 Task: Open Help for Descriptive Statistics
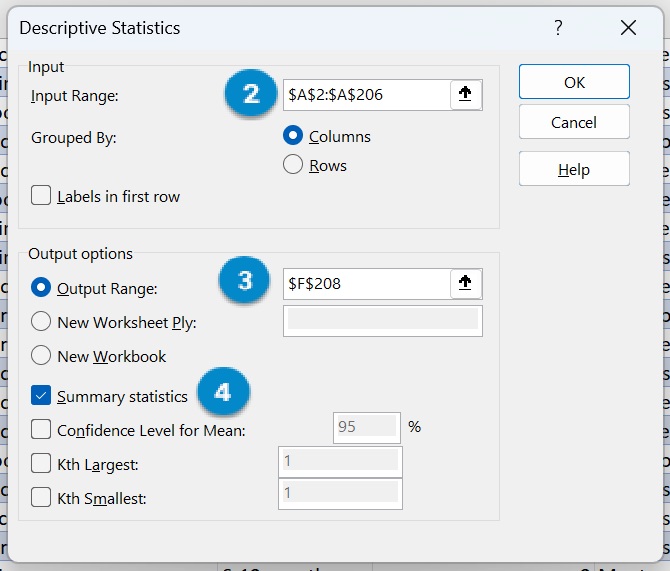[x=574, y=169]
